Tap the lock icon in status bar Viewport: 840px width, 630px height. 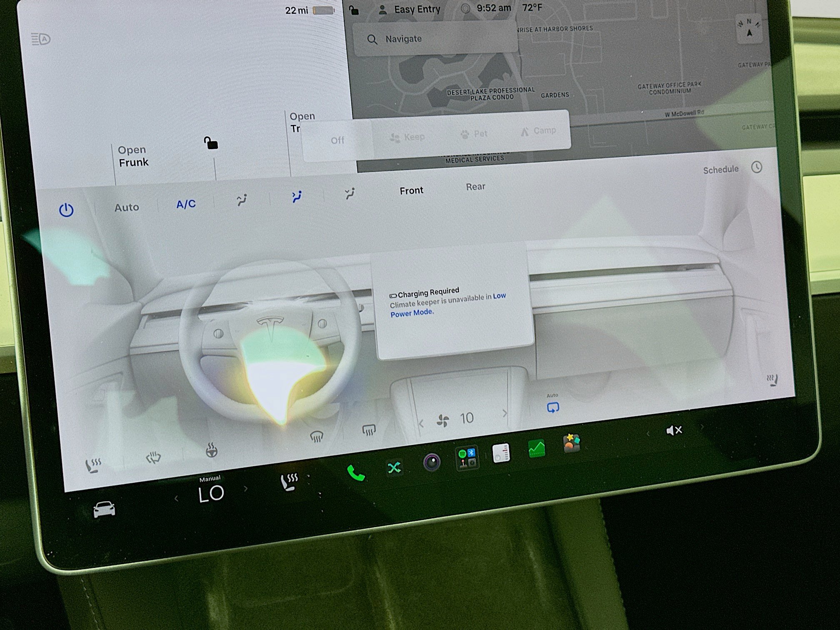coord(354,10)
